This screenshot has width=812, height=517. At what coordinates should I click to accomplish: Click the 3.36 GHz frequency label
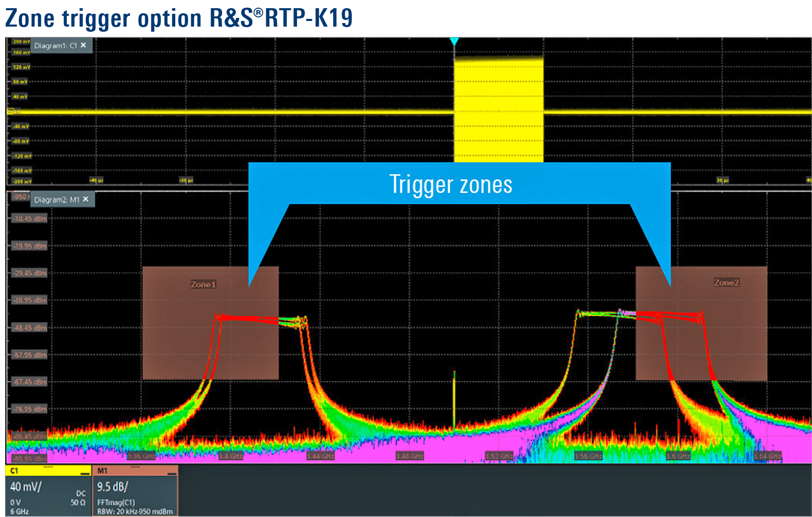[141, 456]
